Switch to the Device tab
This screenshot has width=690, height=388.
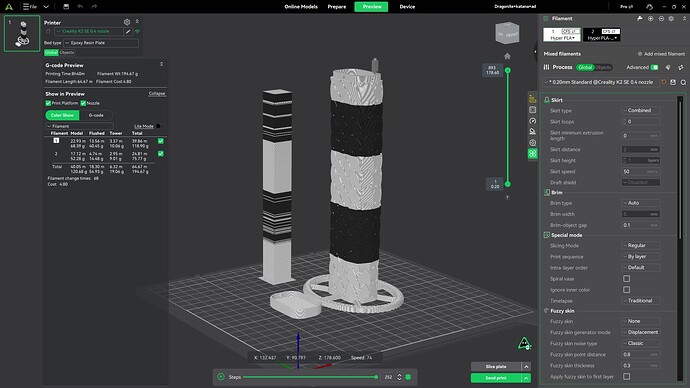407,7
